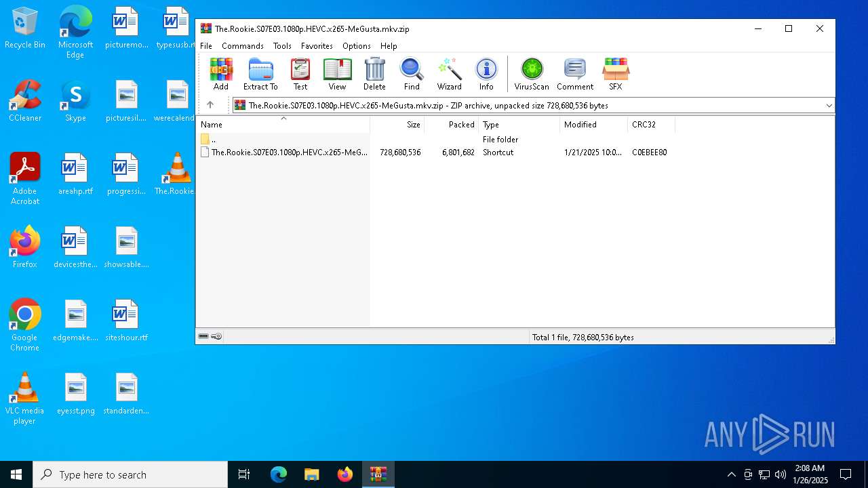868x488 pixels.
Task: Select edgemake desktop image file
Action: (x=75, y=321)
